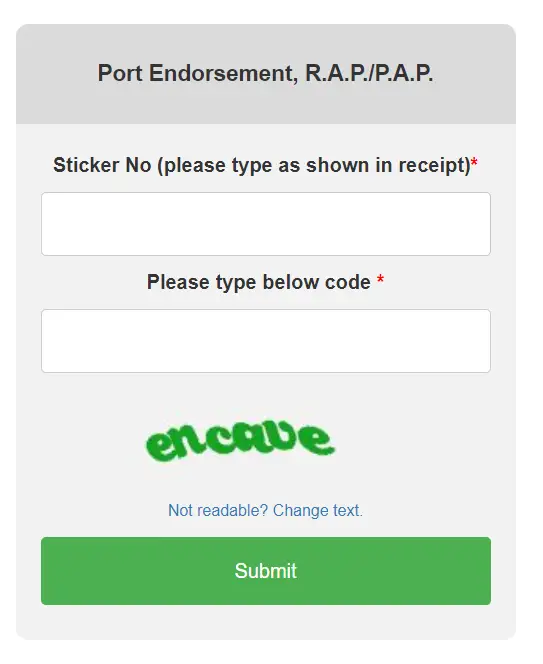Click the red asterisk after 'below code'
This screenshot has width=543, height=664.
pos(380,279)
